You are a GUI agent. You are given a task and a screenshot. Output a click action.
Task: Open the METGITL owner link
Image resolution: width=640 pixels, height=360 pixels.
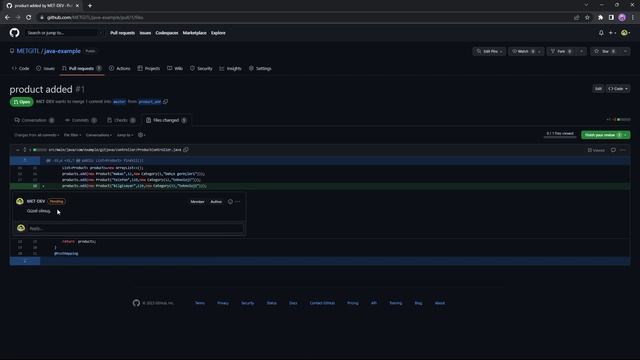point(28,51)
